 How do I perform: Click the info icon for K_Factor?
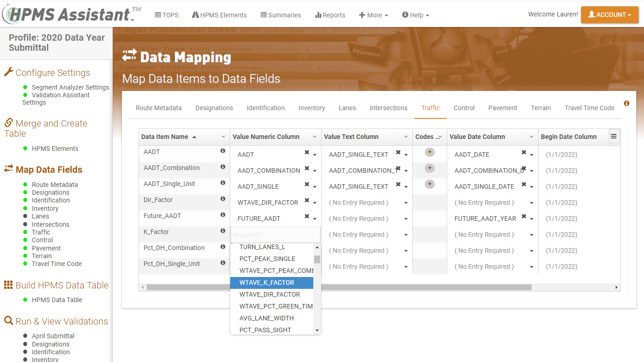pos(223,231)
